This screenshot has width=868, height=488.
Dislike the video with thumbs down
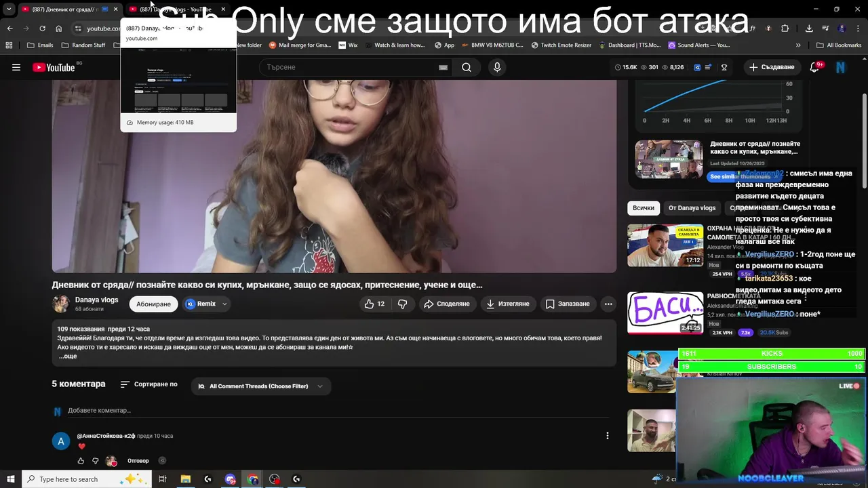click(402, 304)
